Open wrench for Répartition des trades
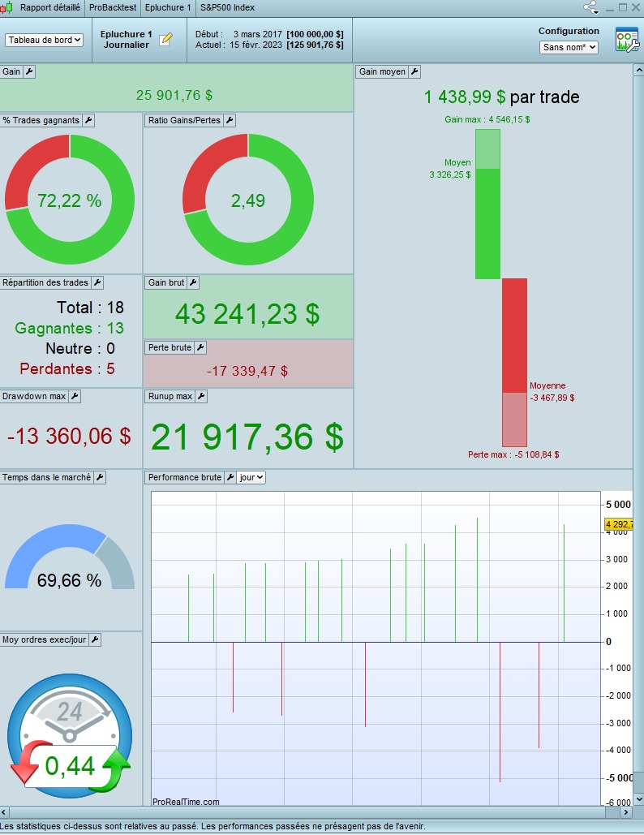 tap(97, 282)
